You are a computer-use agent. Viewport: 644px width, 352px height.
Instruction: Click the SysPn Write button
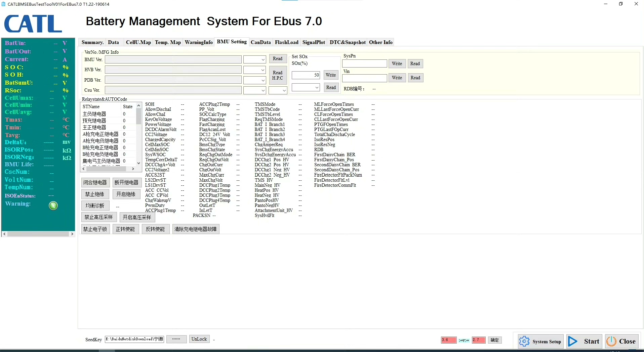(397, 64)
